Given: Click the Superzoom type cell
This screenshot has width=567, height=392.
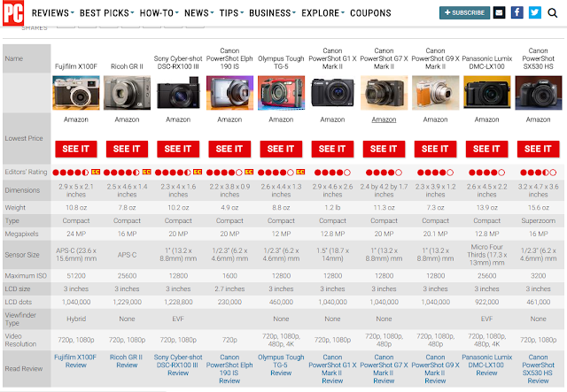Looking at the screenshot, I should (x=538, y=220).
